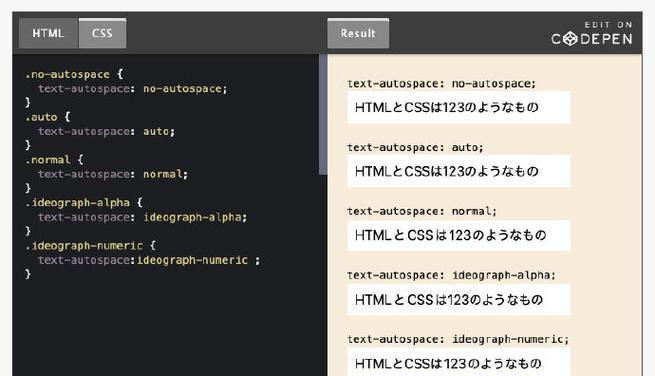
Task: Select the CSS tab
Action: [x=102, y=33]
